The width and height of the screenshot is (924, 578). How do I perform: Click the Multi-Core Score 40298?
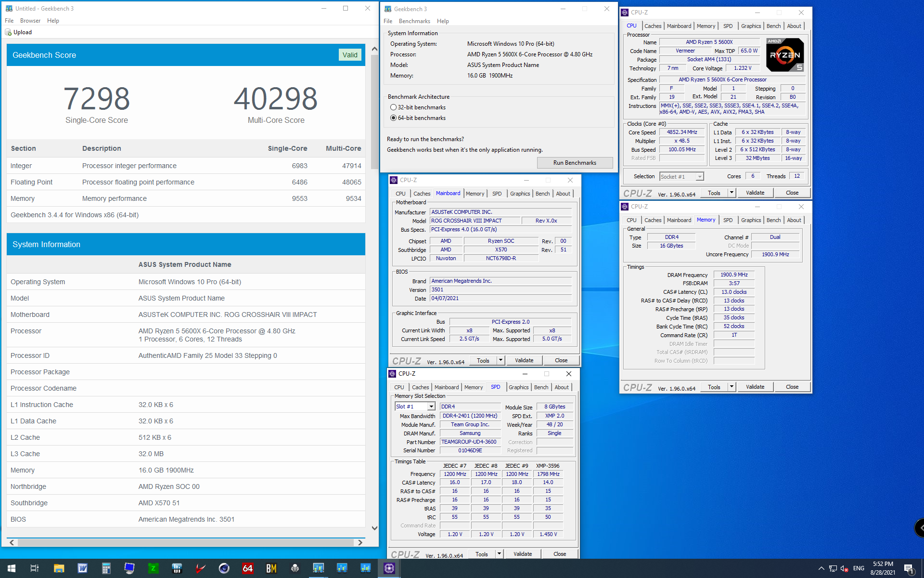coord(276,98)
